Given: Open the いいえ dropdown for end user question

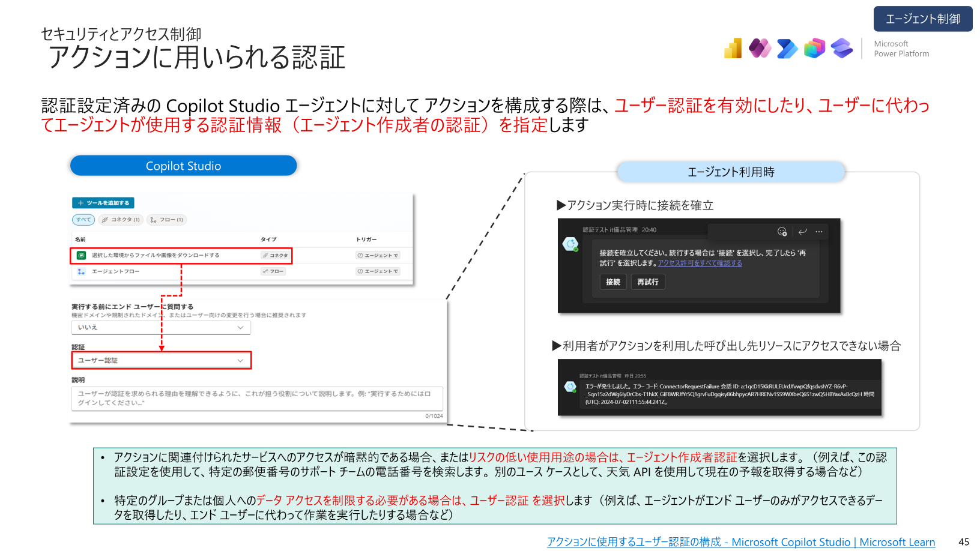Looking at the screenshot, I should coord(161,327).
